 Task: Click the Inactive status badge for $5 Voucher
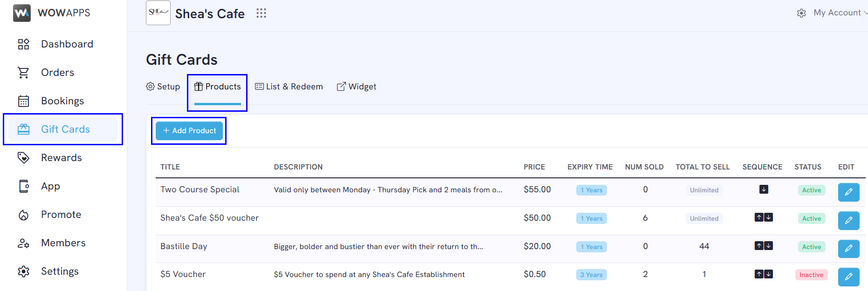pyautogui.click(x=811, y=275)
